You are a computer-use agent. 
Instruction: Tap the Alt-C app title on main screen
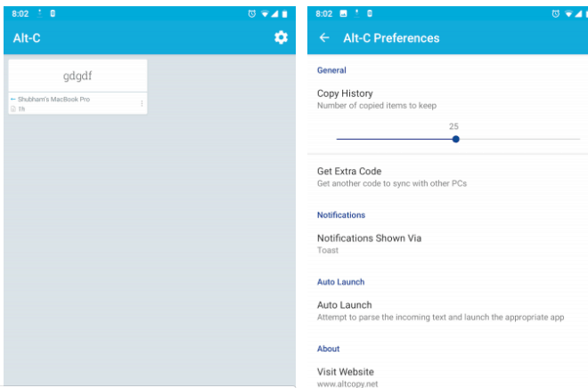click(x=27, y=38)
